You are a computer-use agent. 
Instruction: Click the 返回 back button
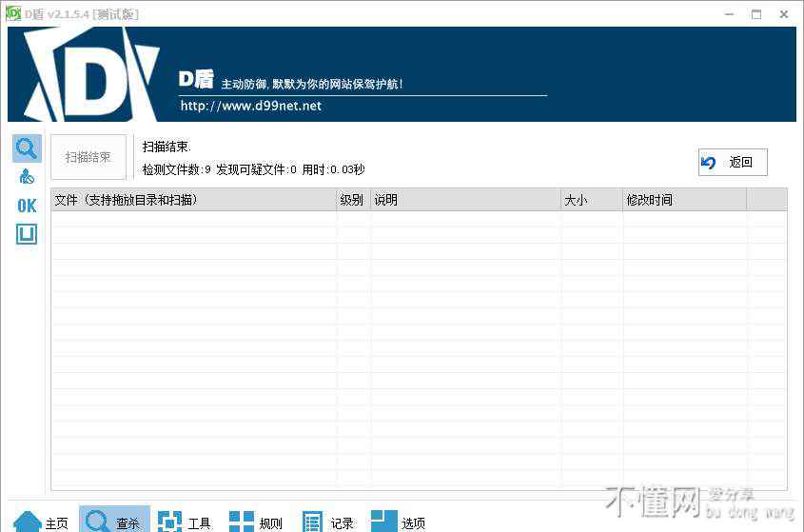pyautogui.click(x=733, y=162)
